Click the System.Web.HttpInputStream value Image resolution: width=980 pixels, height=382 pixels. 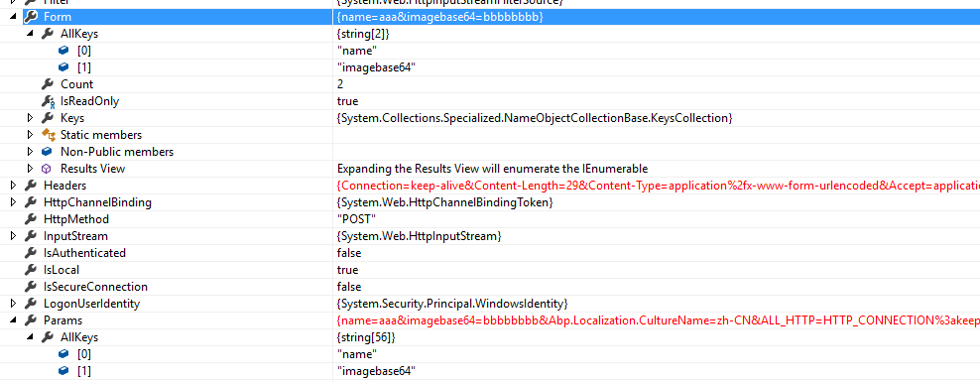coord(420,236)
